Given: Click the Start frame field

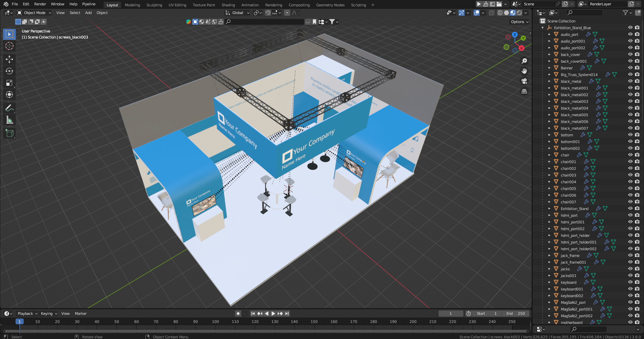Looking at the screenshot, I should point(487,314).
